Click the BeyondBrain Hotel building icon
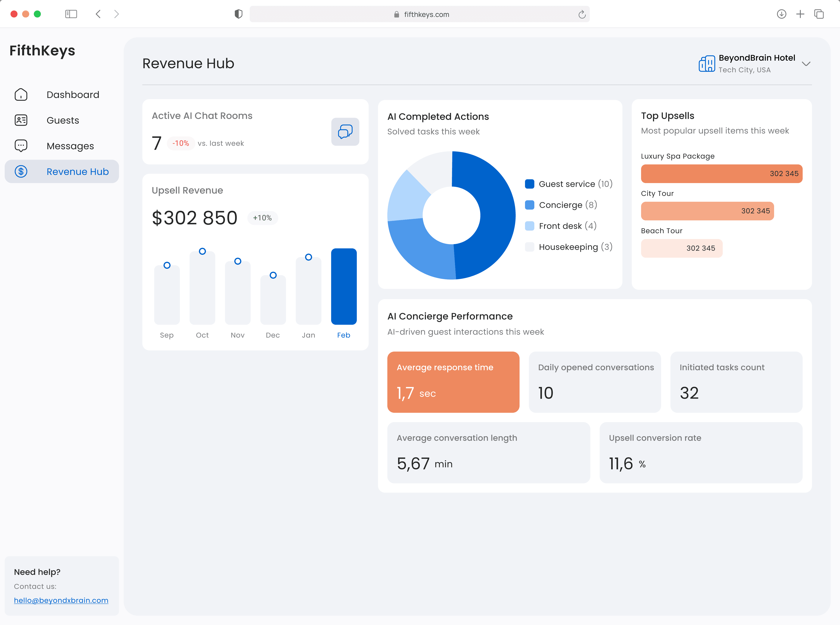This screenshot has height=625, width=840. click(707, 64)
